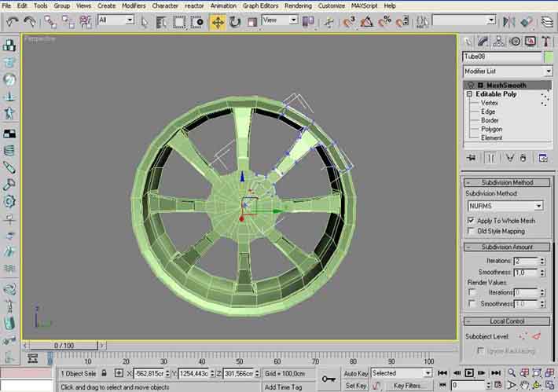Click the Select Object arrow tool
Image resolution: width=558 pixels, height=392 pixels.
point(145,21)
